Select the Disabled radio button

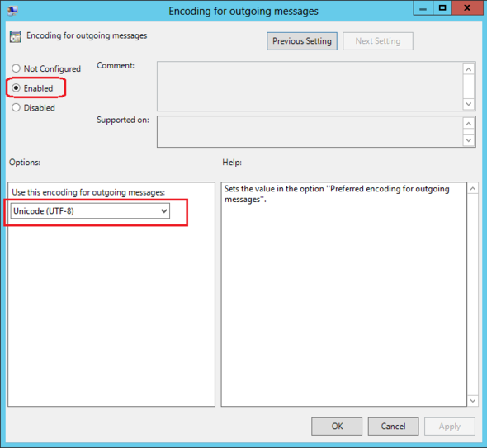click(x=16, y=107)
